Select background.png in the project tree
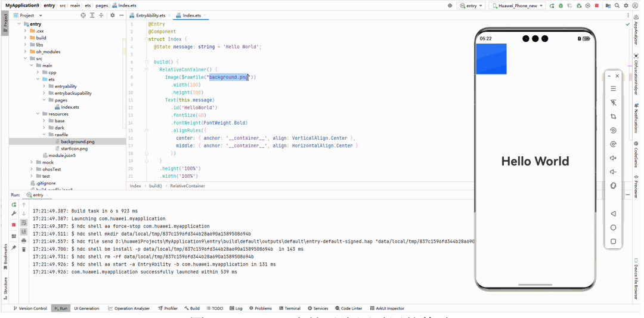The width and height of the screenshot is (644, 318). [x=77, y=141]
